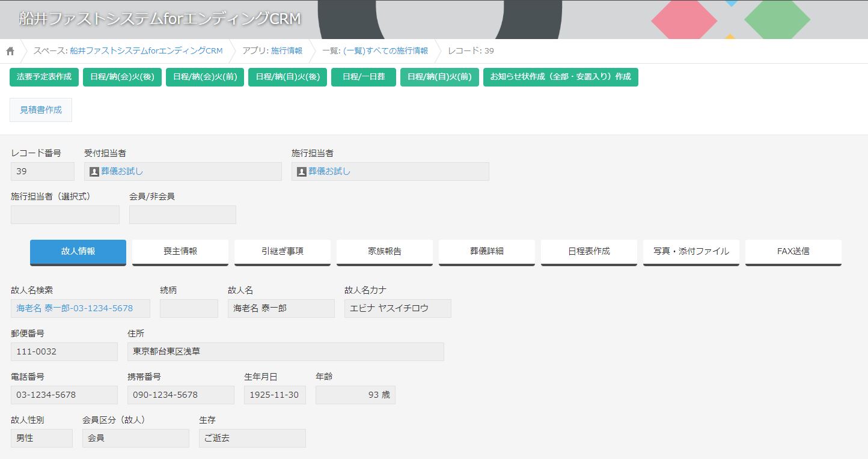868x459 pixels.
Task: Click the 法要予定表作成 button
Action: (43, 77)
